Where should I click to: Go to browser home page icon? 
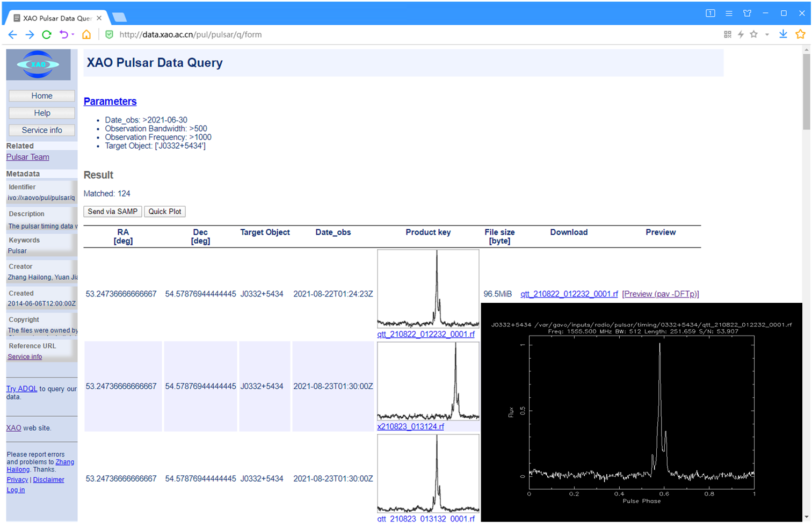86,34
